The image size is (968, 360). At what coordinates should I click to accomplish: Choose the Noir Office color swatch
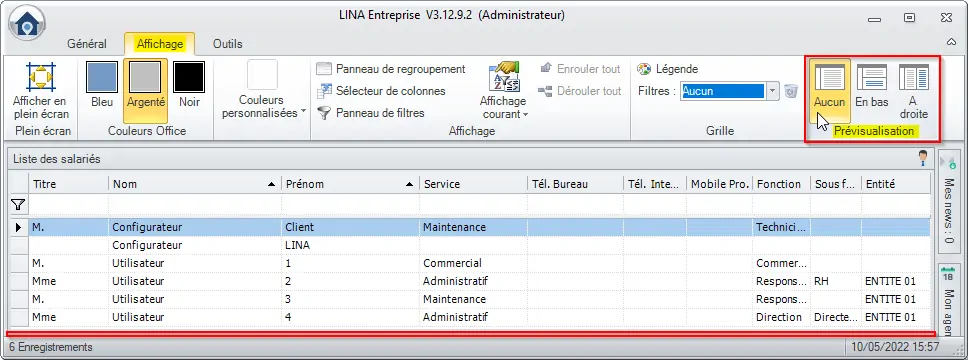point(189,86)
